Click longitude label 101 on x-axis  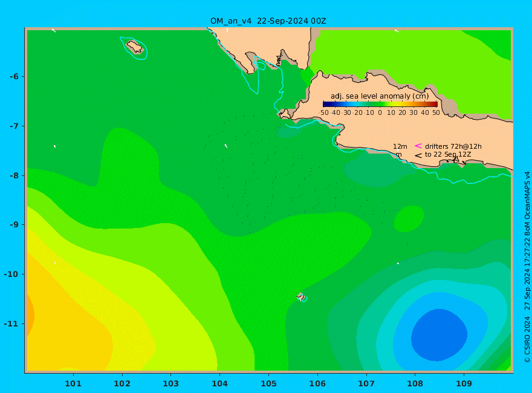73,384
